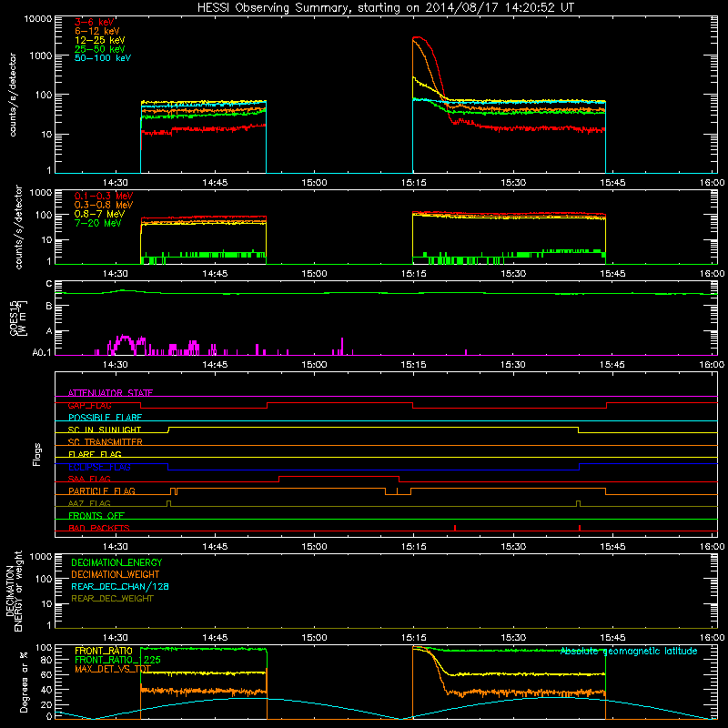Click the Degrees or % axis label
The height and width of the screenshot is (728, 728).
pyautogui.click(x=24, y=682)
